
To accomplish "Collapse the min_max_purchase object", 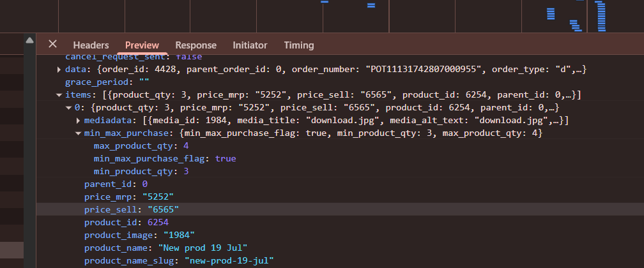I will (x=78, y=134).
